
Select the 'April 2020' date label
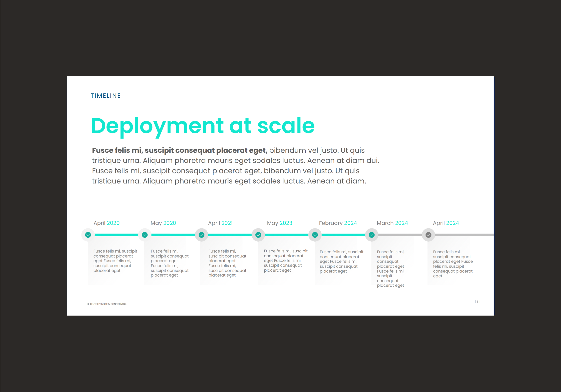(x=107, y=223)
